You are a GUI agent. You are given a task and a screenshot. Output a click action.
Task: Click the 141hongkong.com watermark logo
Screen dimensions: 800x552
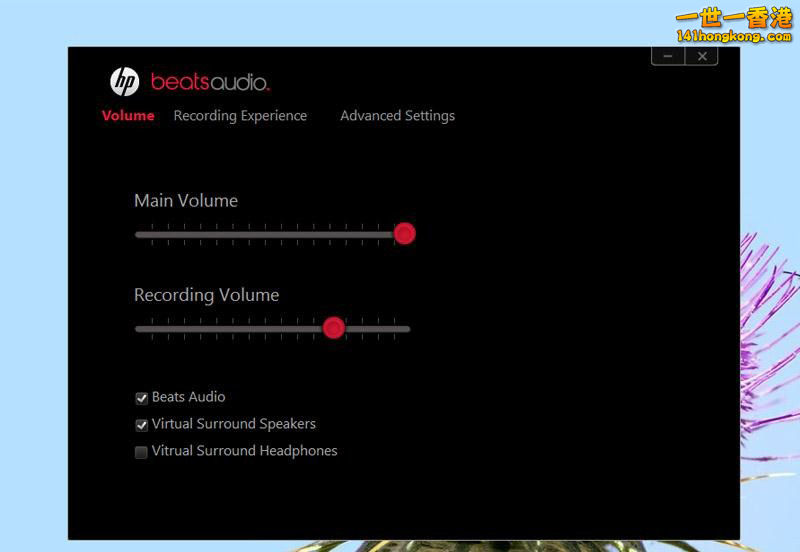pyautogui.click(x=734, y=26)
